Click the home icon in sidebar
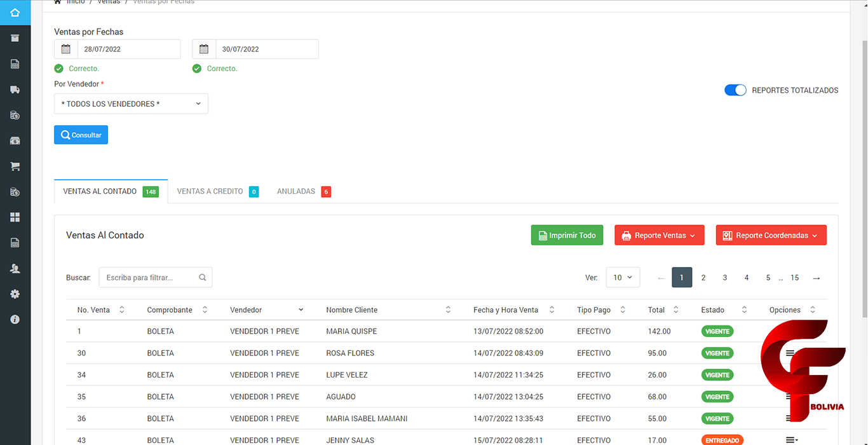This screenshot has height=445, width=868. tap(15, 13)
